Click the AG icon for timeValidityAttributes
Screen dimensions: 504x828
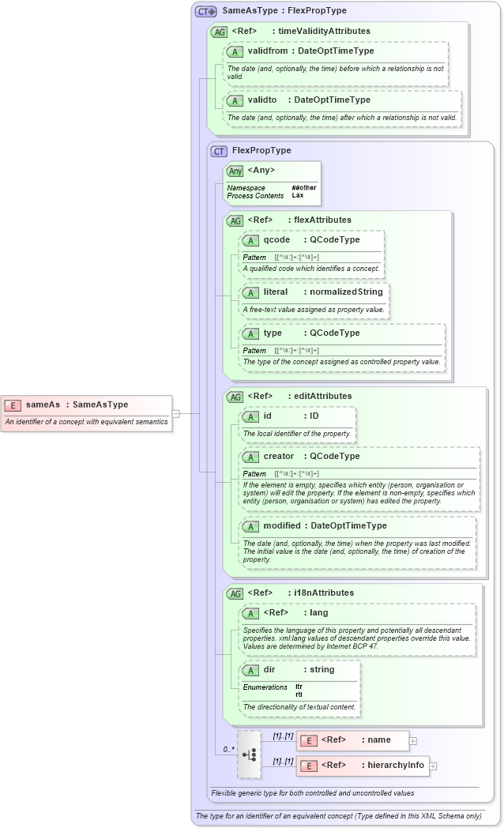tap(219, 32)
